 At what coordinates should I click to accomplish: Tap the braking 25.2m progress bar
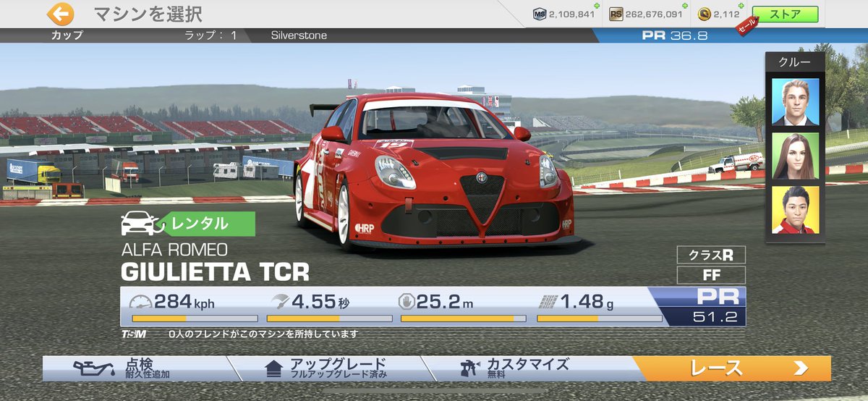(x=464, y=318)
